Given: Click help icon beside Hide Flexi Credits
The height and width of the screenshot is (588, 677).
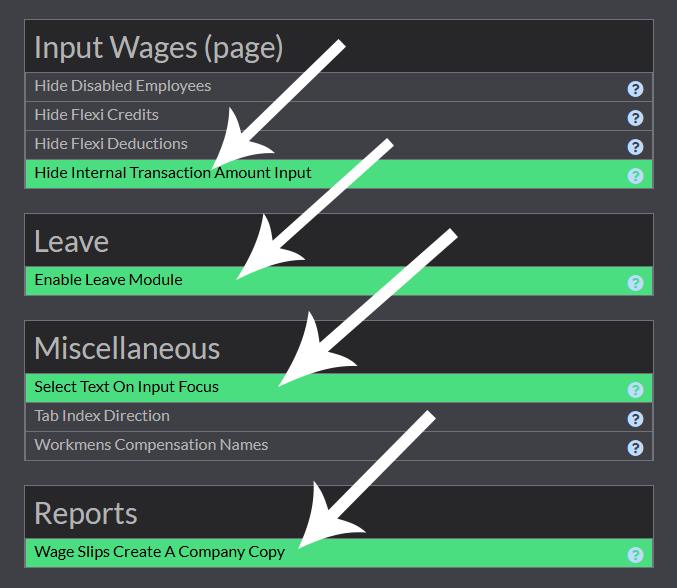Looking at the screenshot, I should point(635,117).
